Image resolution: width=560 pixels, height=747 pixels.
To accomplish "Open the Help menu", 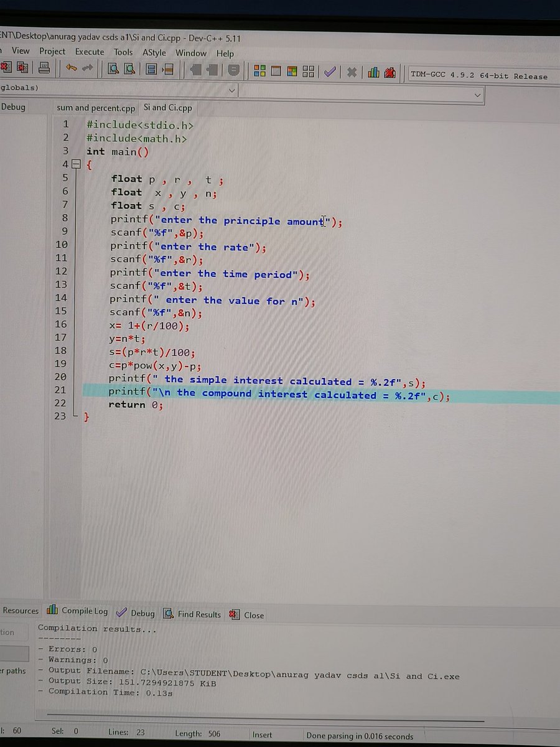I will (x=225, y=54).
